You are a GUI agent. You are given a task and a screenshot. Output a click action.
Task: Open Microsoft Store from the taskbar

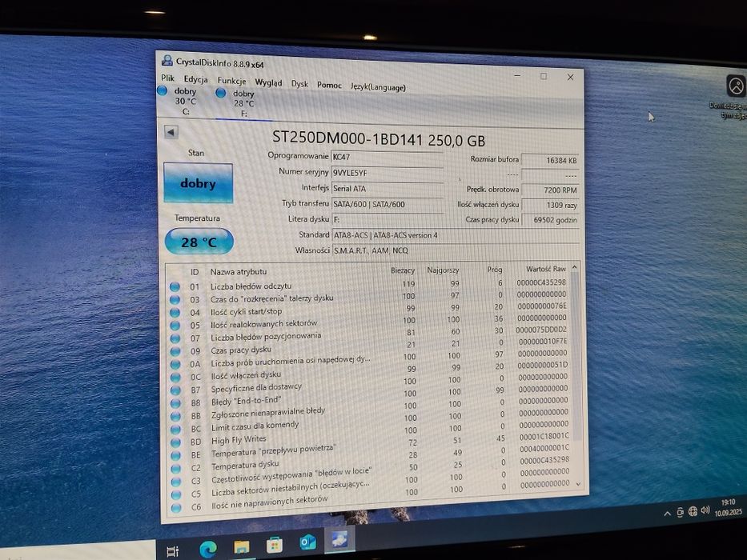(x=275, y=545)
